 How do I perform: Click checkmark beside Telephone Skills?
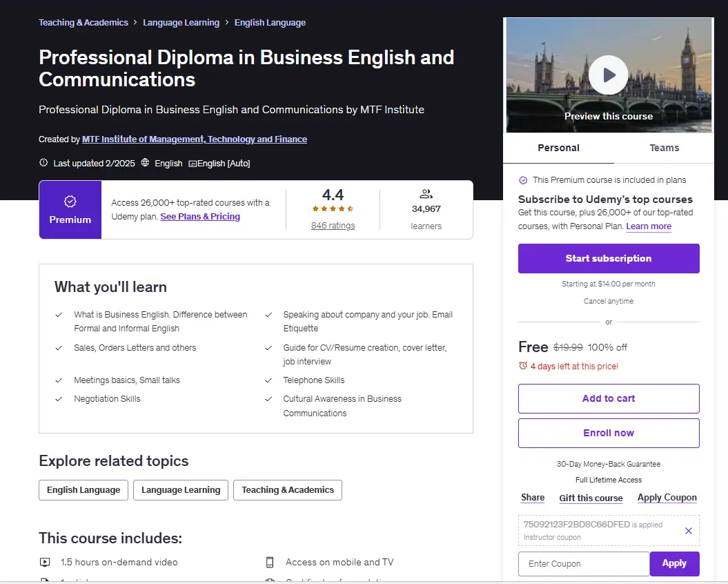tap(268, 380)
